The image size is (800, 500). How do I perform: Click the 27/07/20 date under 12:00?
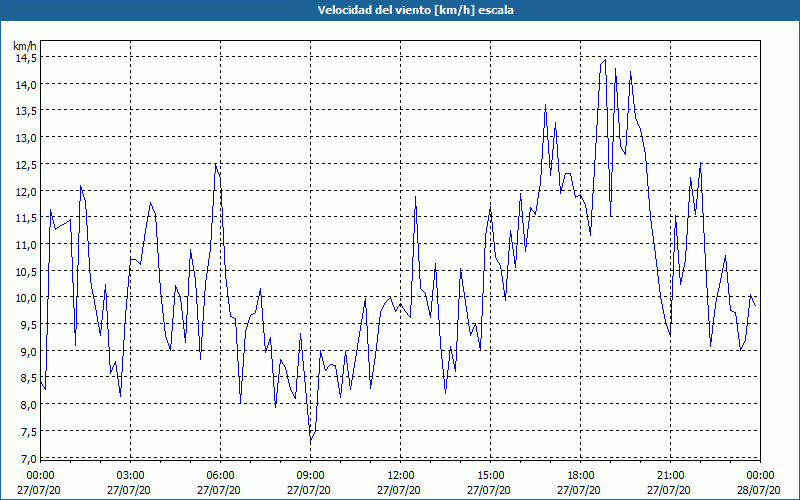(399, 490)
